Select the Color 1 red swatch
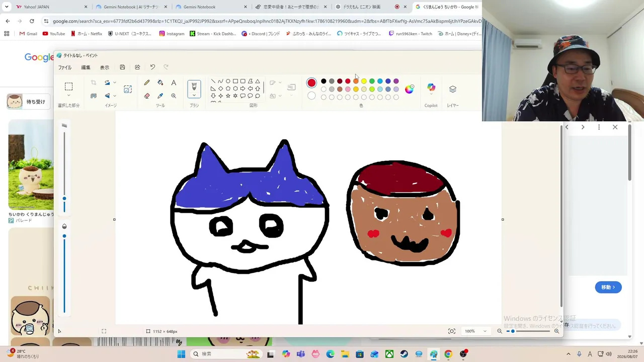Screen dimensions: 644x362 (311, 82)
